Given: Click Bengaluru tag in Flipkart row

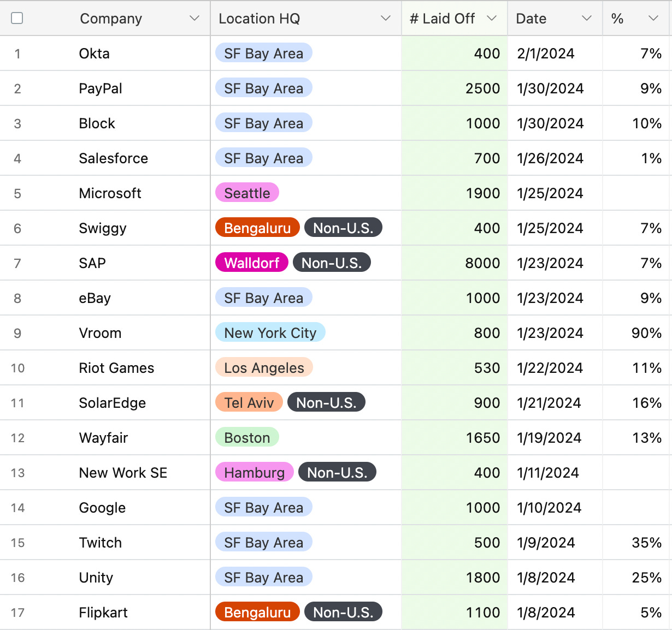Looking at the screenshot, I should tap(257, 612).
